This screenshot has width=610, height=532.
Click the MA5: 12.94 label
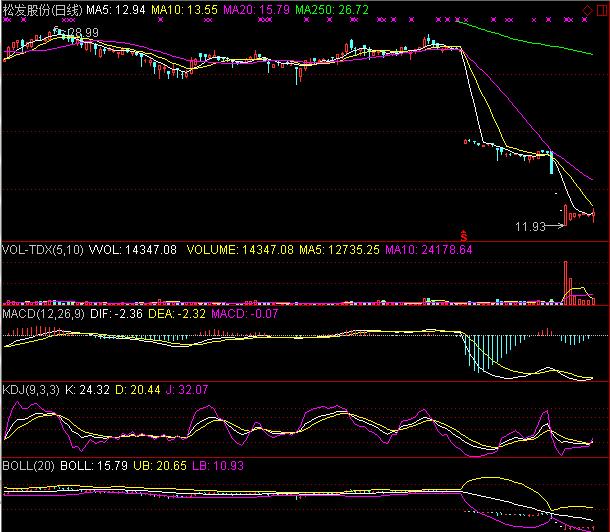116,10
